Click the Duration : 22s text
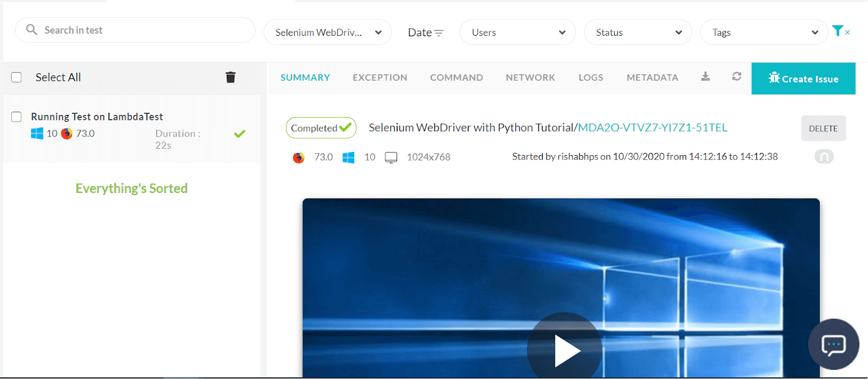 click(x=178, y=139)
